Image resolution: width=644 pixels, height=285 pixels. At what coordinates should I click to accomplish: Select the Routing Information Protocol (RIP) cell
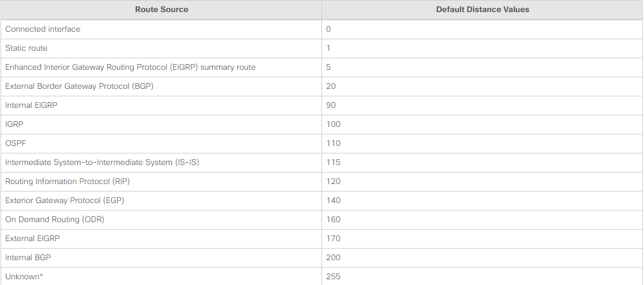pyautogui.click(x=68, y=181)
